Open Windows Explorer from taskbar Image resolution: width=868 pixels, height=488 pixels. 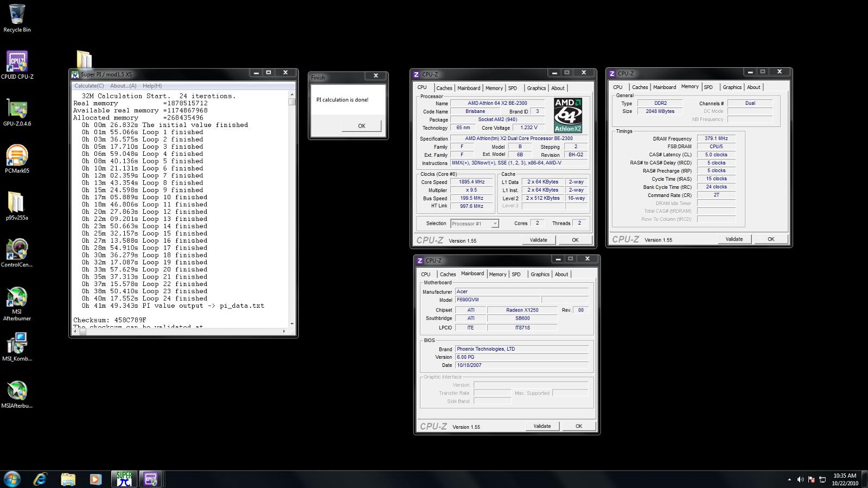68,479
